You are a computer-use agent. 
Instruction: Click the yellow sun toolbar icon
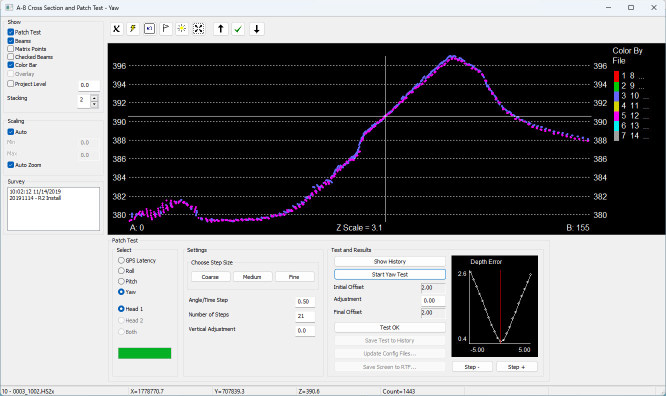182,29
